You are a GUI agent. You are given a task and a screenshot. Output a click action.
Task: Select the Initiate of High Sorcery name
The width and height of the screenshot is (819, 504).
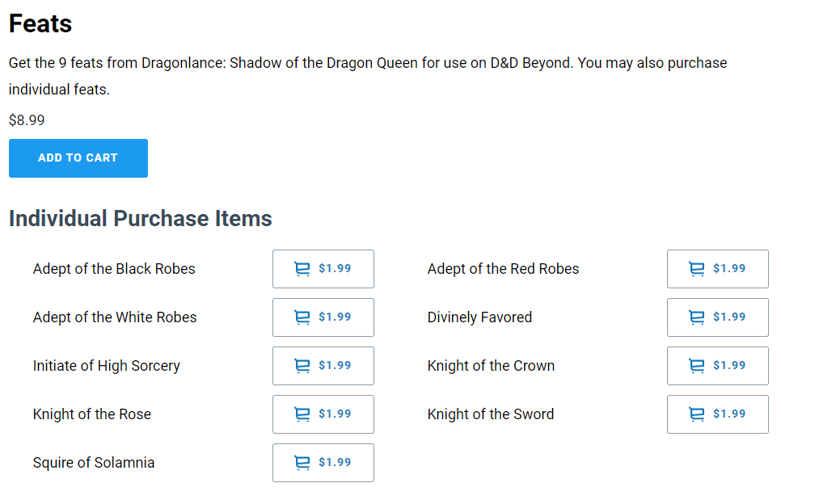[107, 366]
